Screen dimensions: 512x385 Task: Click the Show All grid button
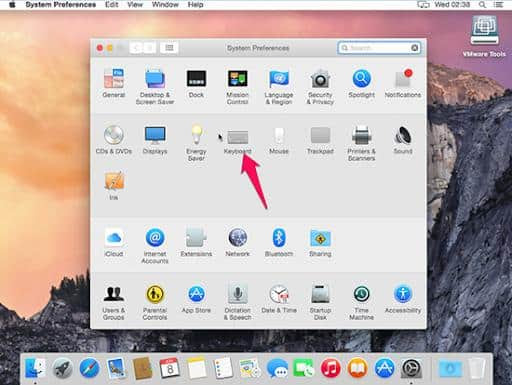(169, 48)
